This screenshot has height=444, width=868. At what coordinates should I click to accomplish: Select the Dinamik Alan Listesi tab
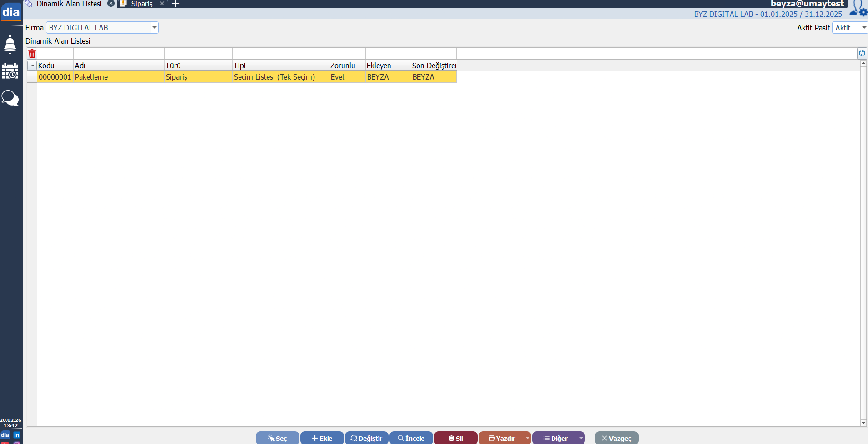[x=69, y=4]
